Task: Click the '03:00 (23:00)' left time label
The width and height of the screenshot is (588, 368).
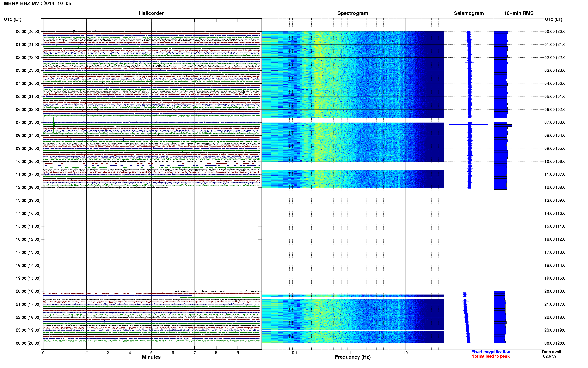Action: tap(28, 70)
